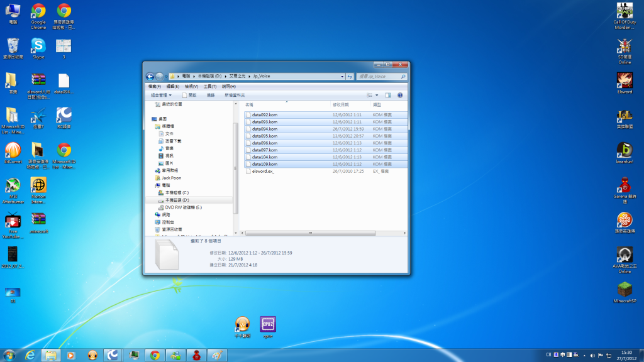The height and width of the screenshot is (362, 644).
Task: Select DVD RW drive (E:) in sidebar
Action: click(183, 207)
